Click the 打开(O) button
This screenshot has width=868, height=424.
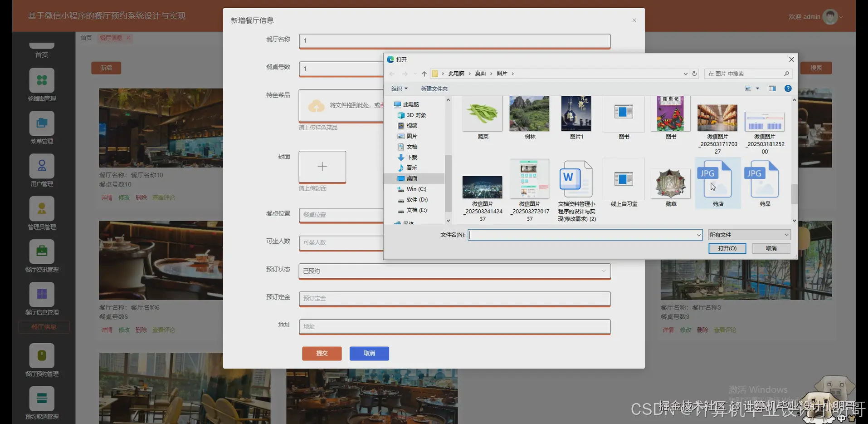coord(727,248)
